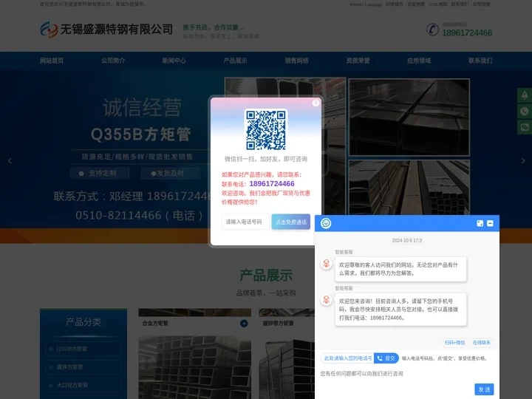Screen dimensions: 532x399
Task: Click the 点击免费通话 button
Action: point(291,222)
